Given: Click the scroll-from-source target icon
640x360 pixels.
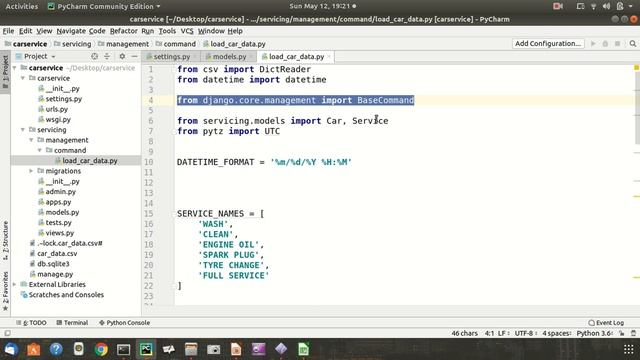Looking at the screenshot, I should tap(95, 56).
